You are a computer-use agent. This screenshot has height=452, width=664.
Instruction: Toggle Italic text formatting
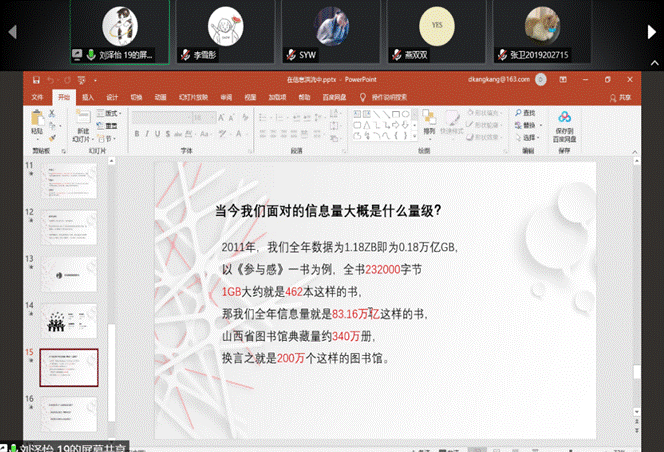click(x=148, y=133)
